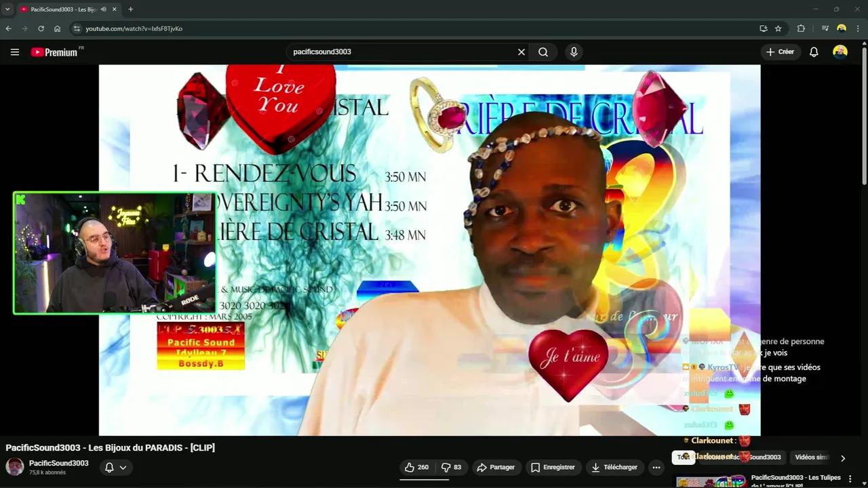Open options for Les Tulipes suggested video

click(850, 479)
